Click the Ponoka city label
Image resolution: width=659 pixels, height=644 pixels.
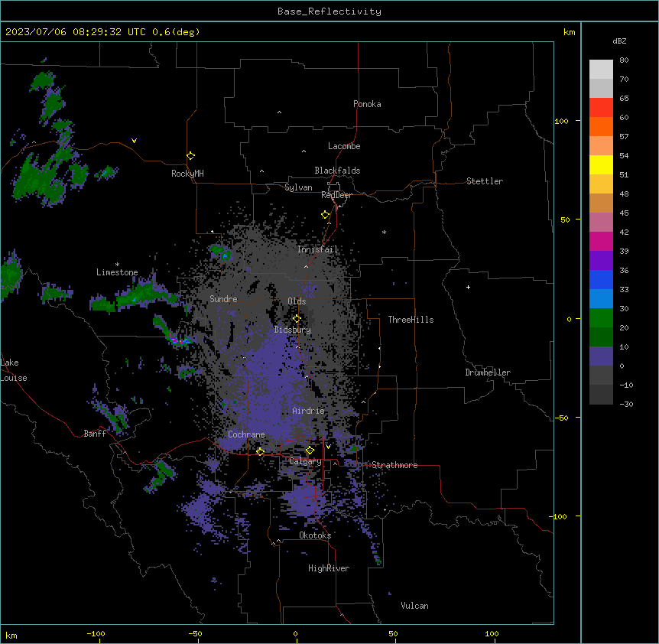367,104
